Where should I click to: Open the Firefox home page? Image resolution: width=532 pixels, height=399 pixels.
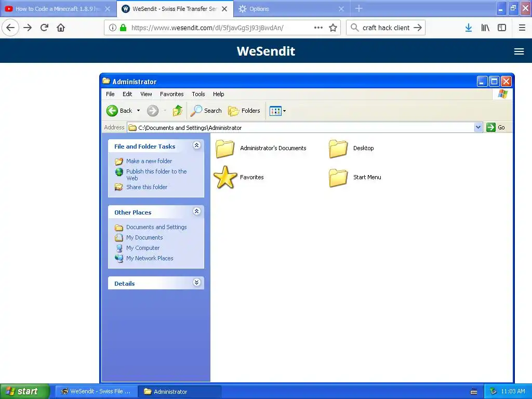(61, 28)
